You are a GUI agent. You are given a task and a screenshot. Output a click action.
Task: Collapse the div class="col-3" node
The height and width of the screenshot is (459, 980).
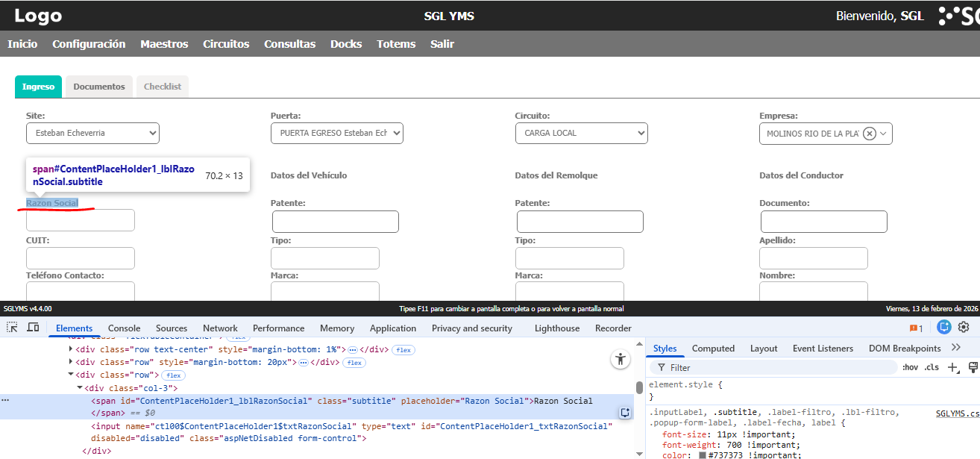[79, 388]
